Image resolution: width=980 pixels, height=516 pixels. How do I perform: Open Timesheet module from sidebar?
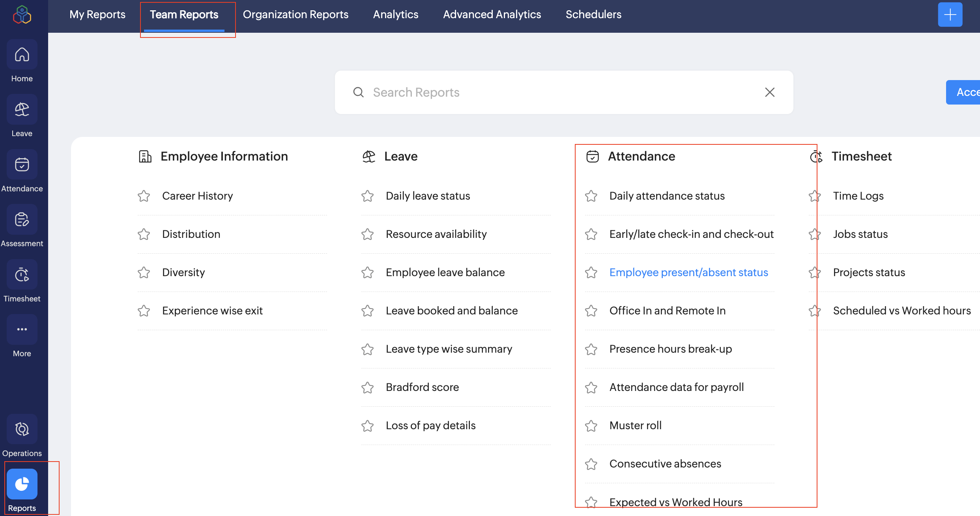coord(22,275)
